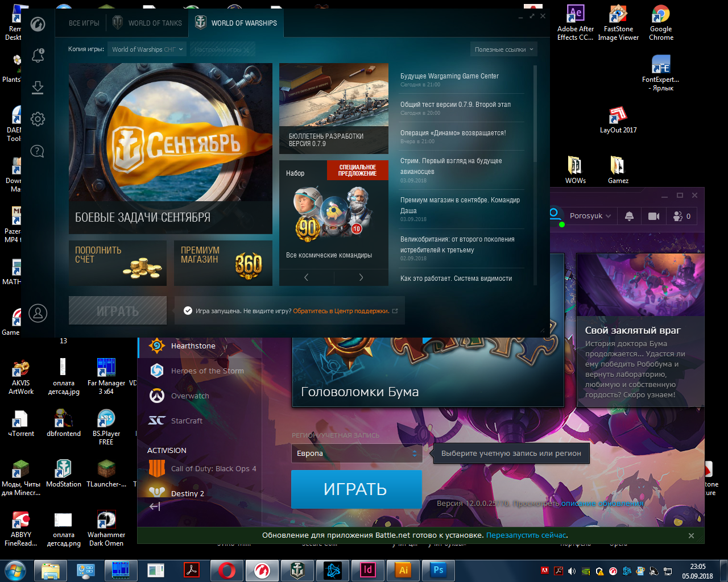Collapse Battle.net games sidebar arrow
728x582 pixels.
tap(155, 506)
